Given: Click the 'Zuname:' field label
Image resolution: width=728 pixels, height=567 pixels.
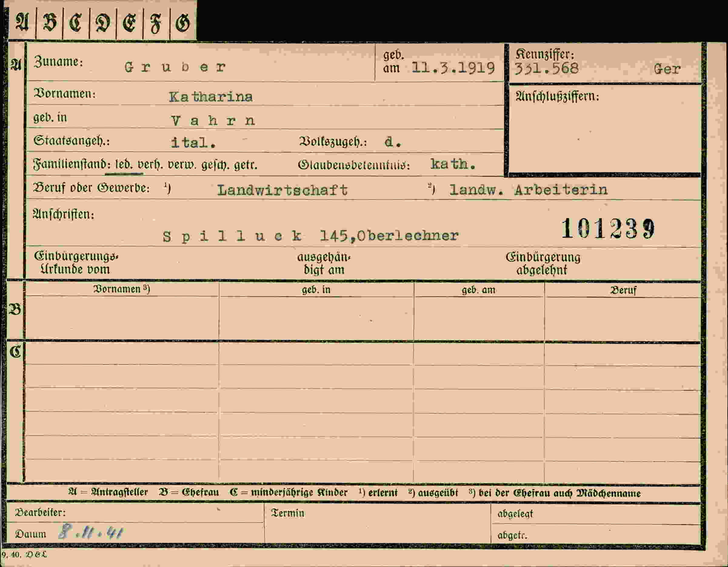Looking at the screenshot, I should tap(58, 62).
